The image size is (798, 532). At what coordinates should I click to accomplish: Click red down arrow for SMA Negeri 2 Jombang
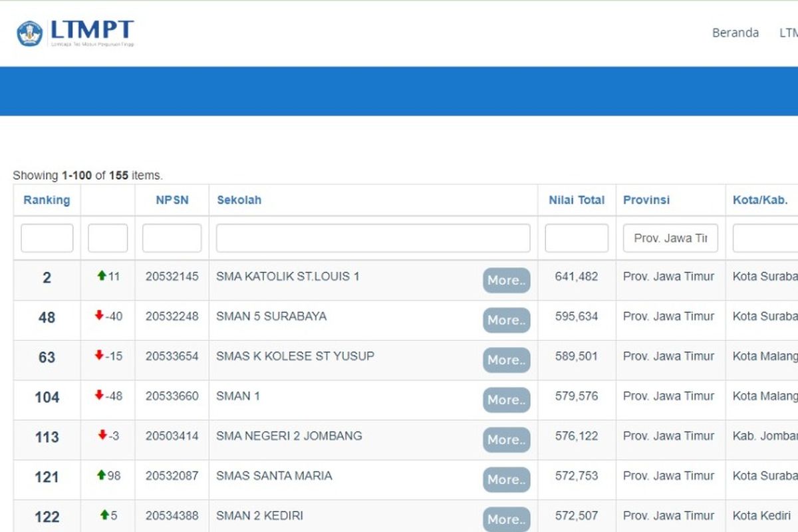pyautogui.click(x=102, y=435)
